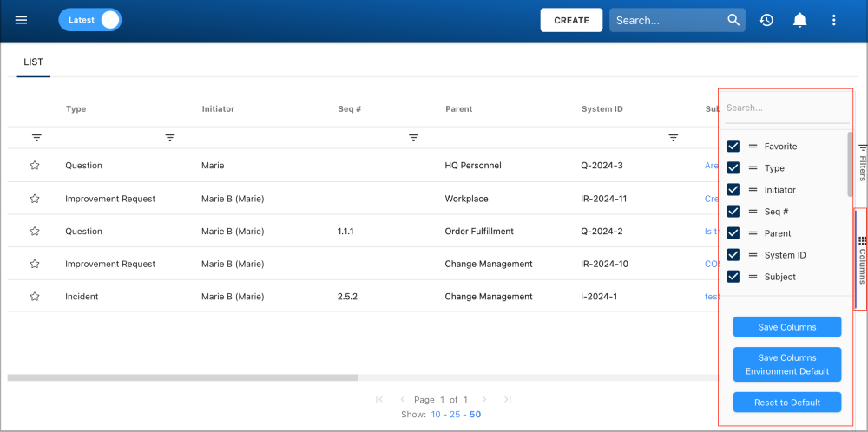
Task: Click the magnifier search icon
Action: click(733, 21)
